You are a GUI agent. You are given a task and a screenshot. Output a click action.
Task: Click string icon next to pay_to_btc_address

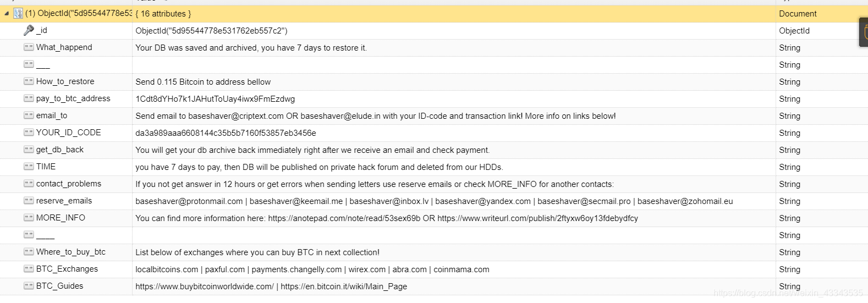tap(29, 98)
